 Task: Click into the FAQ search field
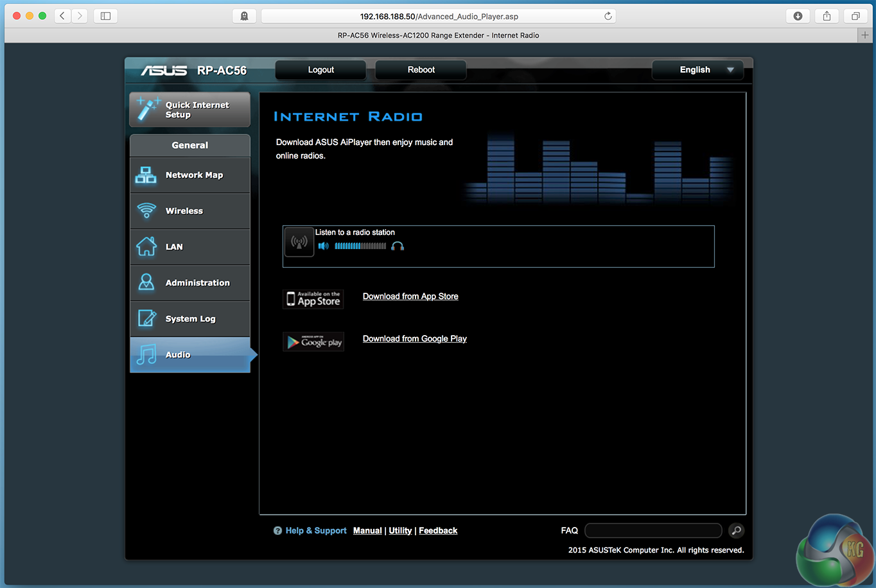[653, 530]
